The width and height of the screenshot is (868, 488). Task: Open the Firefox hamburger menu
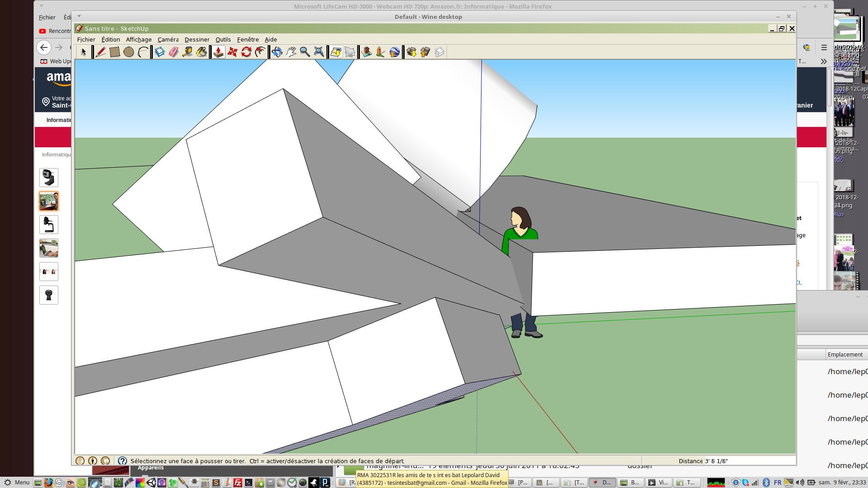point(824,47)
